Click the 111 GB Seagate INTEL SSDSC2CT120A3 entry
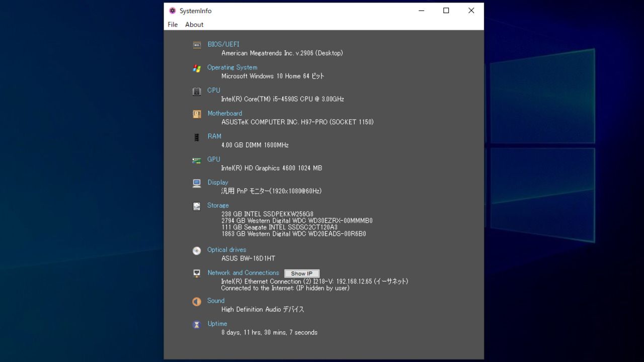 coord(280,227)
